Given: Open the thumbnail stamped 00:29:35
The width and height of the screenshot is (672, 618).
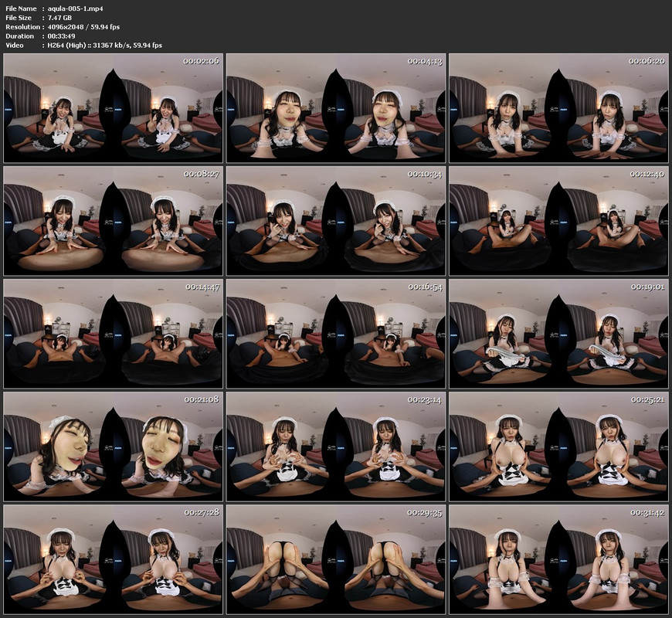Looking at the screenshot, I should pyautogui.click(x=336, y=559).
